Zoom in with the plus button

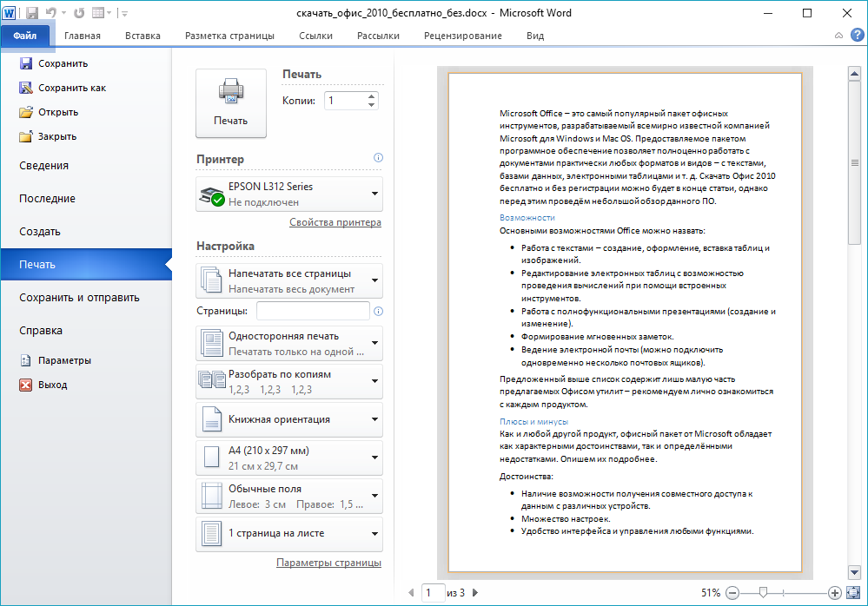click(835, 593)
